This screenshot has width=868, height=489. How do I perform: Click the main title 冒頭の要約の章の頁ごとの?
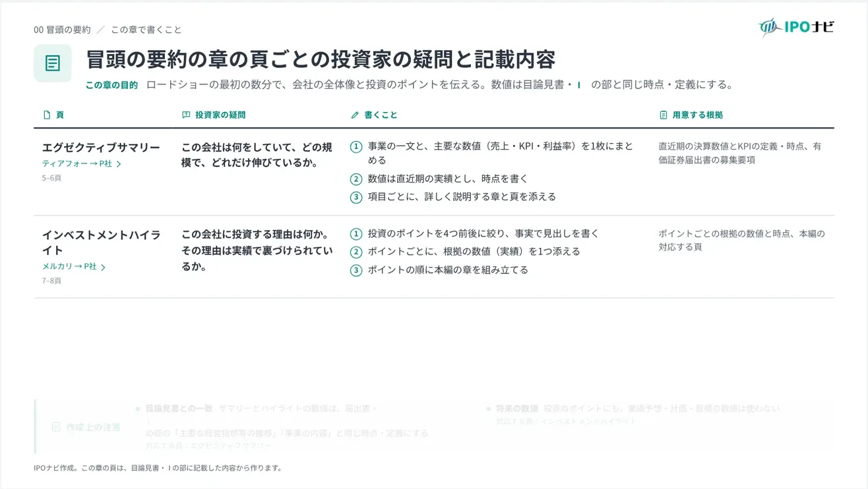(321, 59)
